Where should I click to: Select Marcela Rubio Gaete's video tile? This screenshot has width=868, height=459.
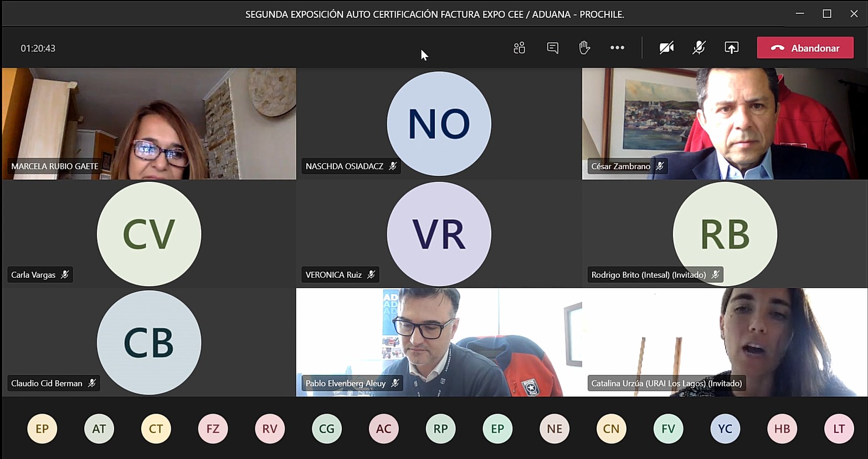tap(149, 124)
